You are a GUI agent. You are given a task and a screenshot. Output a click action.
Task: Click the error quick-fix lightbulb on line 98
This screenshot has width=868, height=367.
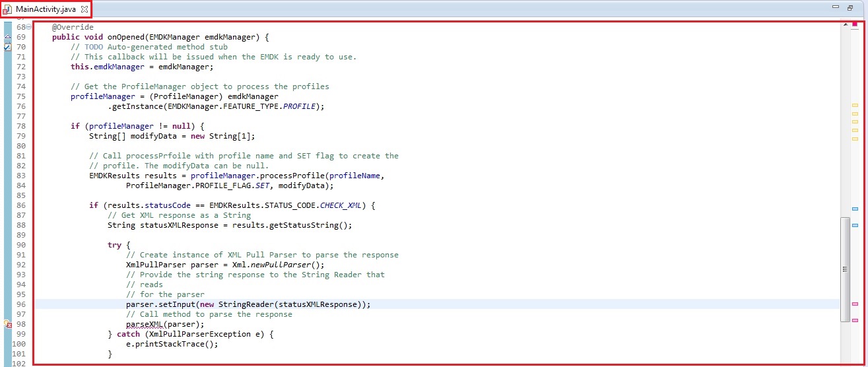7,325
